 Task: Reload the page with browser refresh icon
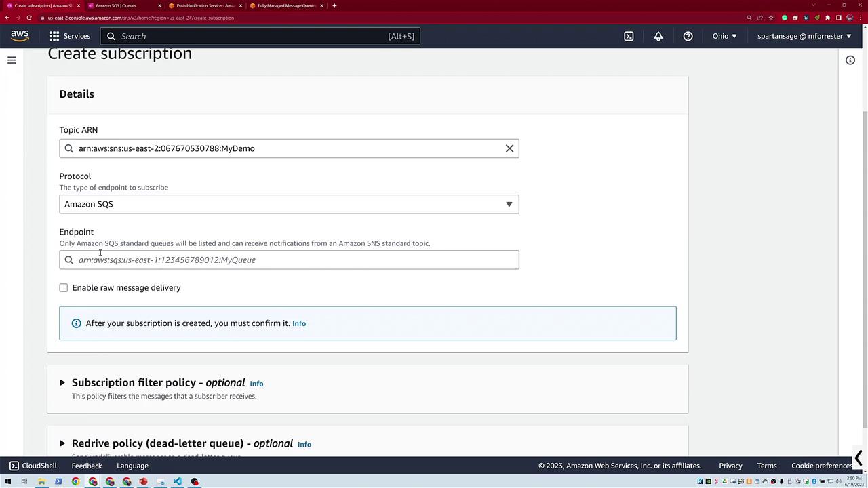pyautogui.click(x=29, y=18)
